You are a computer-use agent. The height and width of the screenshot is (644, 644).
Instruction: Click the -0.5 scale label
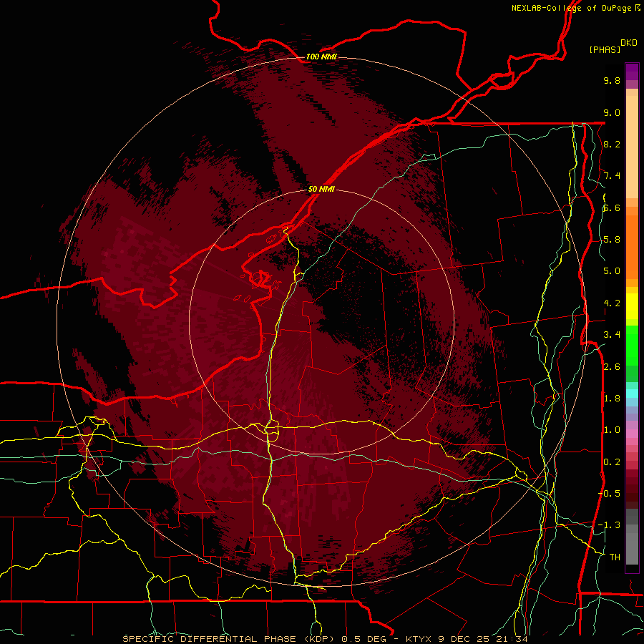(610, 493)
